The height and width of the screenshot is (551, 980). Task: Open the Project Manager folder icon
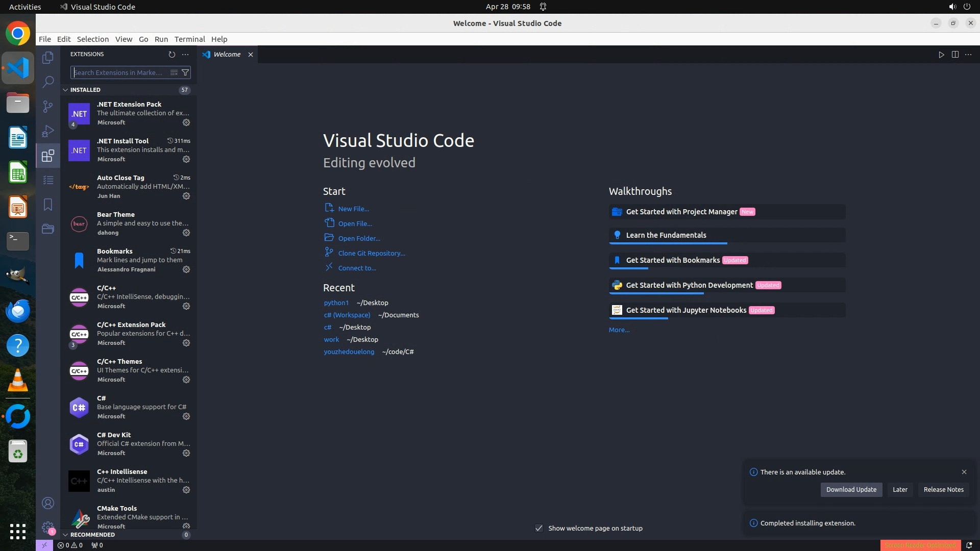pos(48,229)
